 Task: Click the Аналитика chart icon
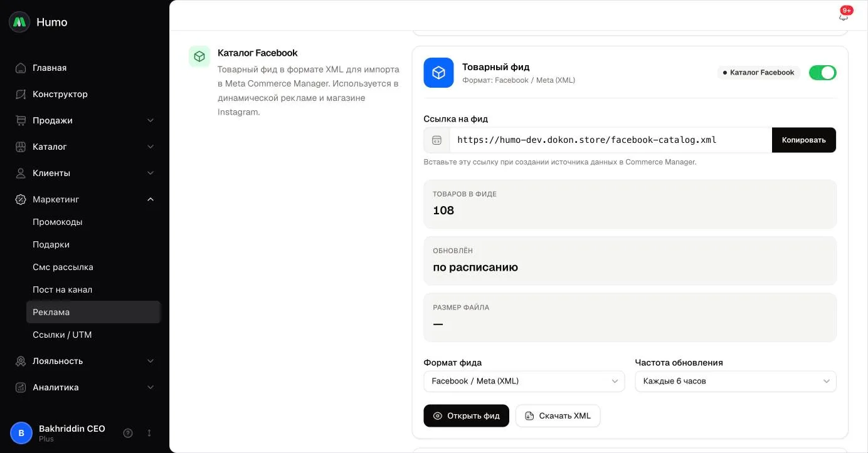pyautogui.click(x=21, y=387)
